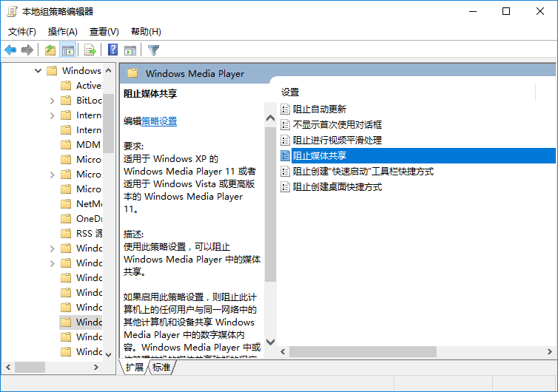Select the 不显示首次使用对话框 policy setting
Viewport: 558px width, 392px height.
[x=337, y=124]
